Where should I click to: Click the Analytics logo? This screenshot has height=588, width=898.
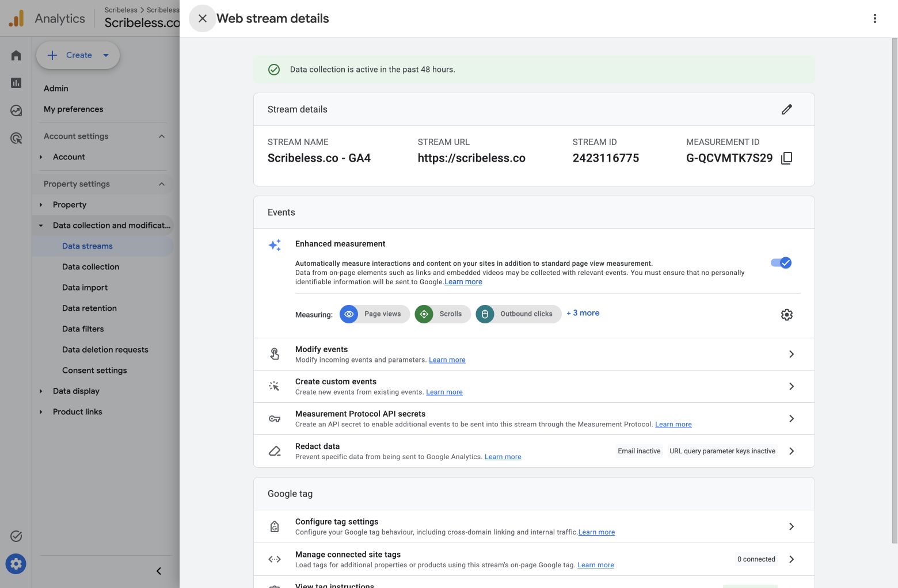point(17,18)
